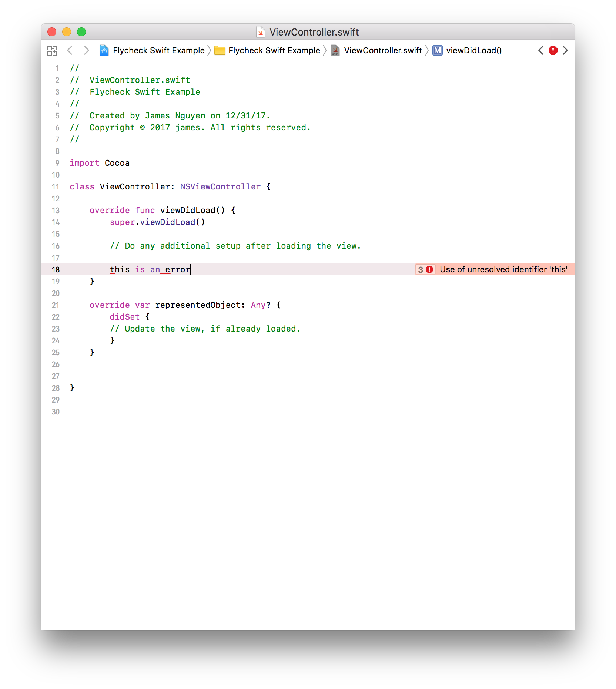Click the word 'this' on line 18
Image resolution: width=616 pixels, height=689 pixels.
[120, 269]
